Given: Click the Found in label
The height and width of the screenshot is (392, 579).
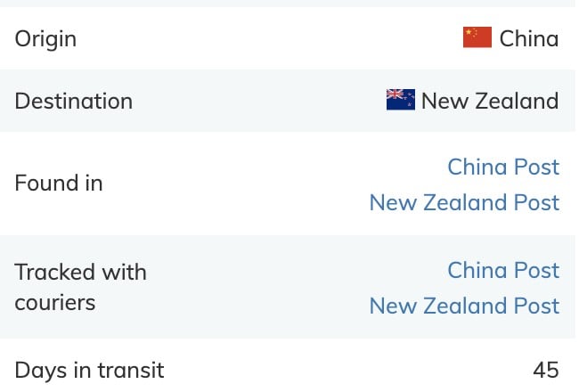Looking at the screenshot, I should pyautogui.click(x=59, y=184).
